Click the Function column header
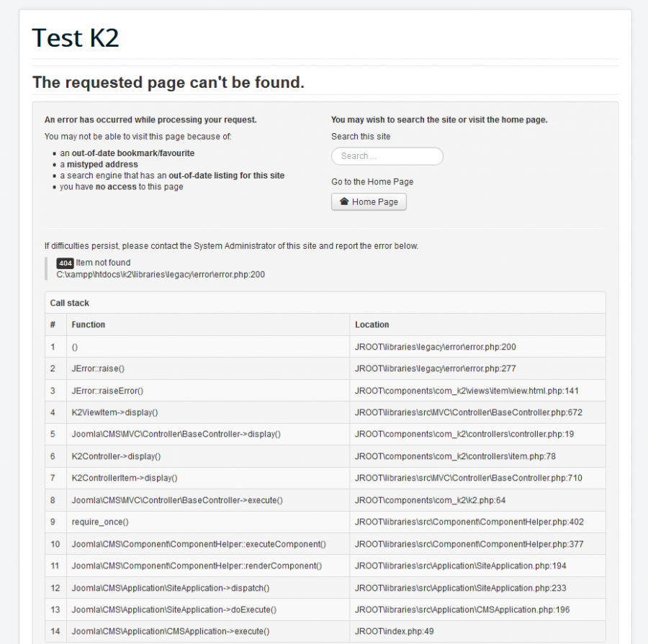This screenshot has height=644, width=648. click(89, 325)
